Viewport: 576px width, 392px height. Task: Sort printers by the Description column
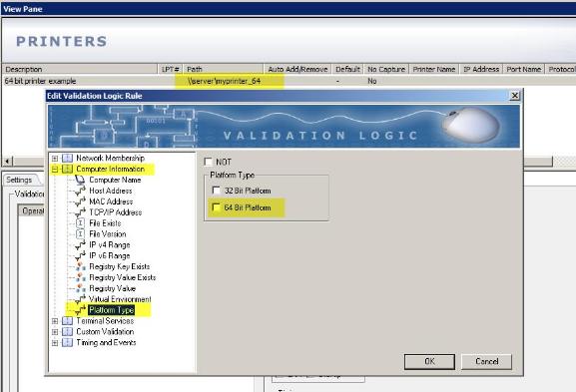click(x=80, y=69)
